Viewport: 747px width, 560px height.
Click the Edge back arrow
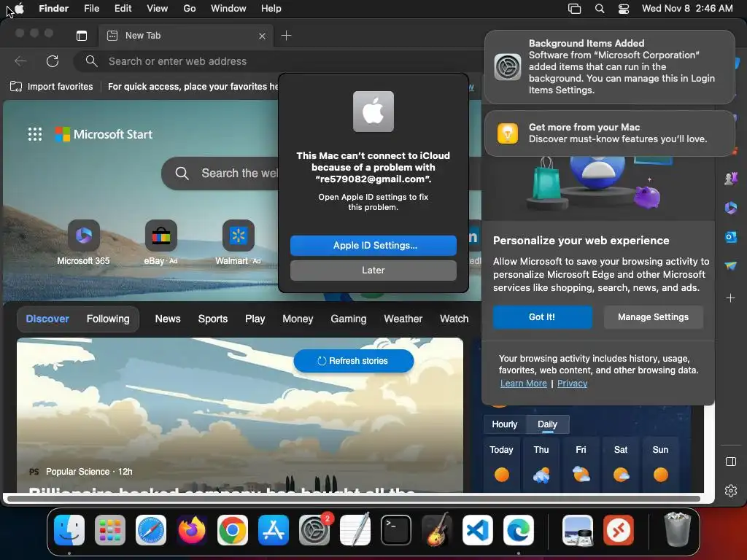(20, 61)
